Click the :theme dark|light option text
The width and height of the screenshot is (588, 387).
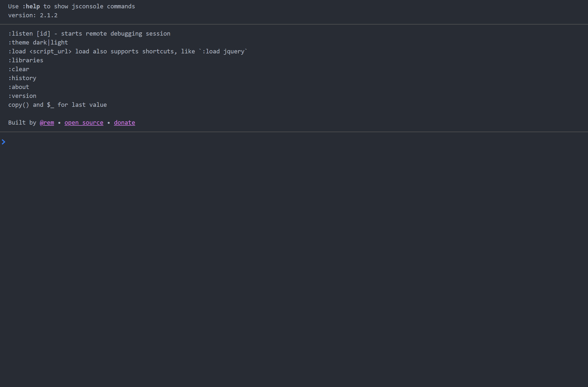coord(38,42)
